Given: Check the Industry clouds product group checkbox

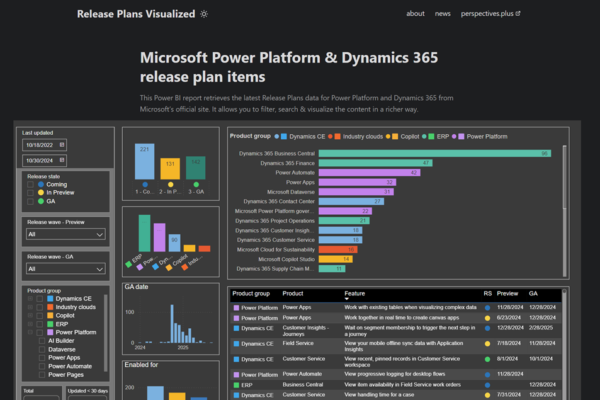Looking at the screenshot, I should tap(39, 307).
